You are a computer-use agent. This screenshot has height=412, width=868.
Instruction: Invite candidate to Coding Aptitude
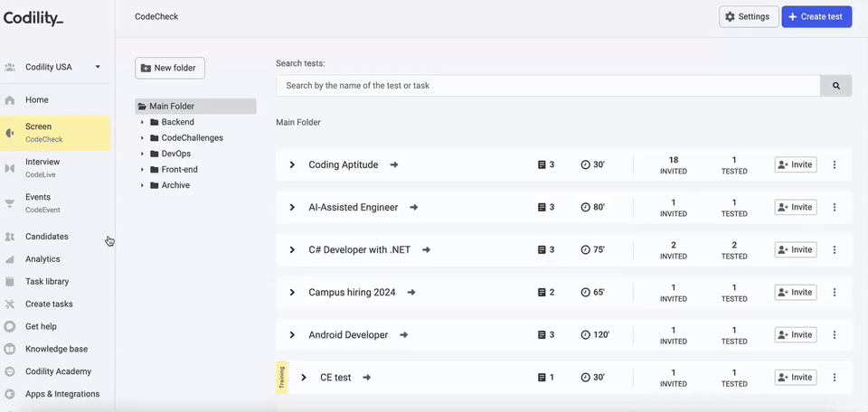tap(796, 164)
